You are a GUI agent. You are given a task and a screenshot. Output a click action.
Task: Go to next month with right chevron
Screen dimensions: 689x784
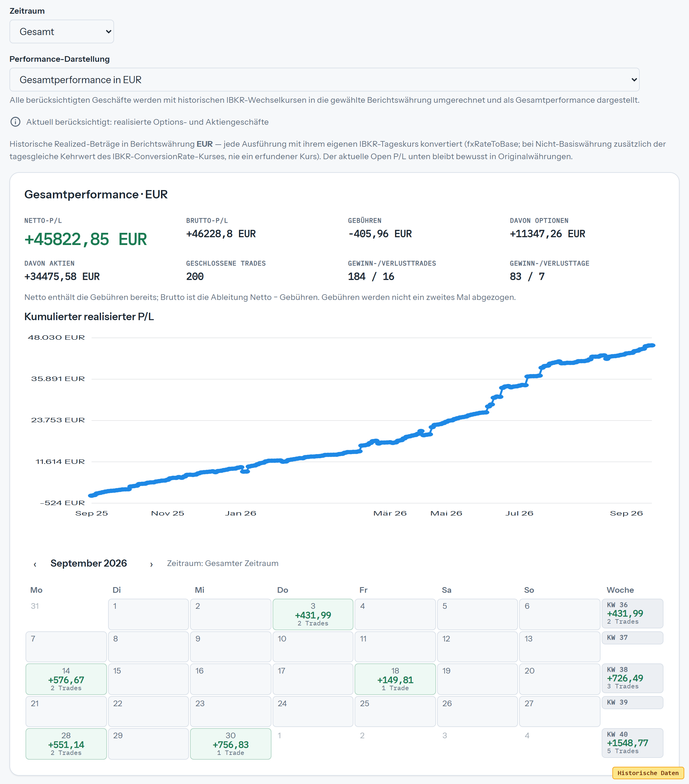[x=151, y=564]
